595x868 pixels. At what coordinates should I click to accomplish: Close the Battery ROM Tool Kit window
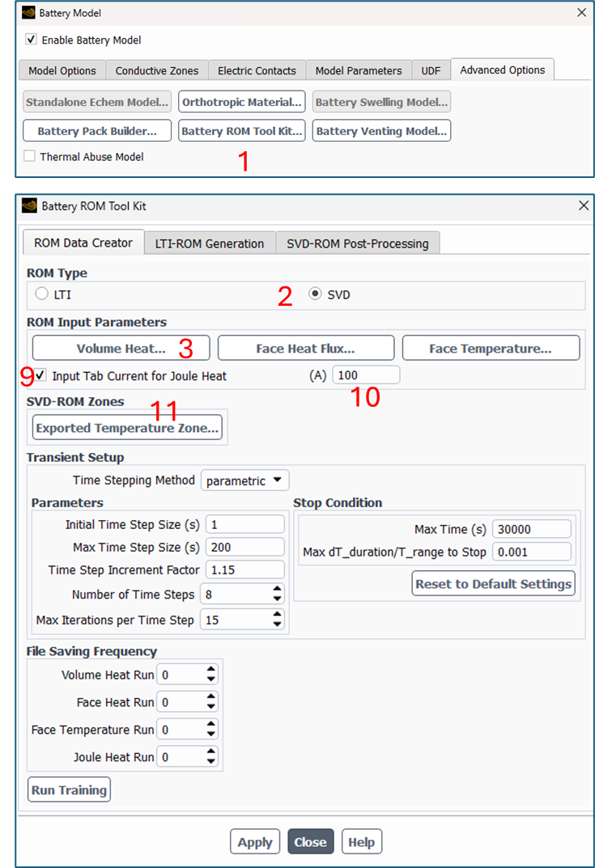[584, 206]
